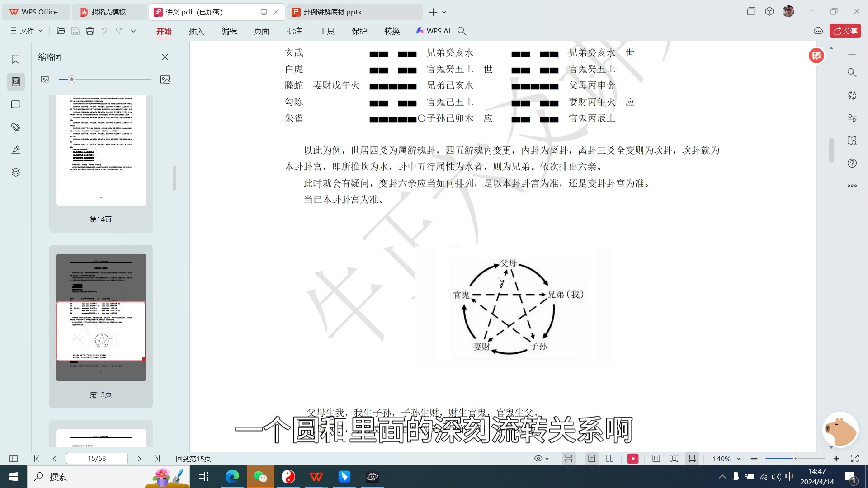Zoom in with the plus button
The width and height of the screenshot is (868, 488).
pos(836,459)
